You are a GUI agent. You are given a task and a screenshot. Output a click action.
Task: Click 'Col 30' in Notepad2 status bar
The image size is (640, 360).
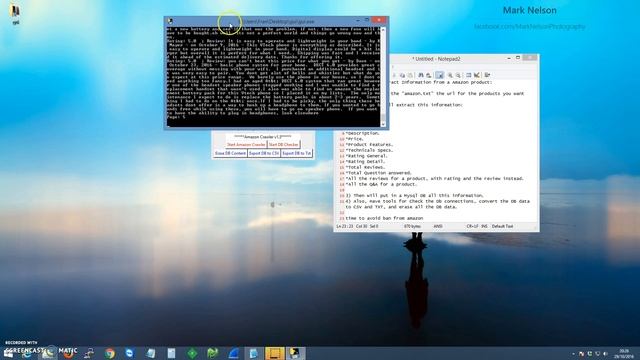(x=361, y=226)
